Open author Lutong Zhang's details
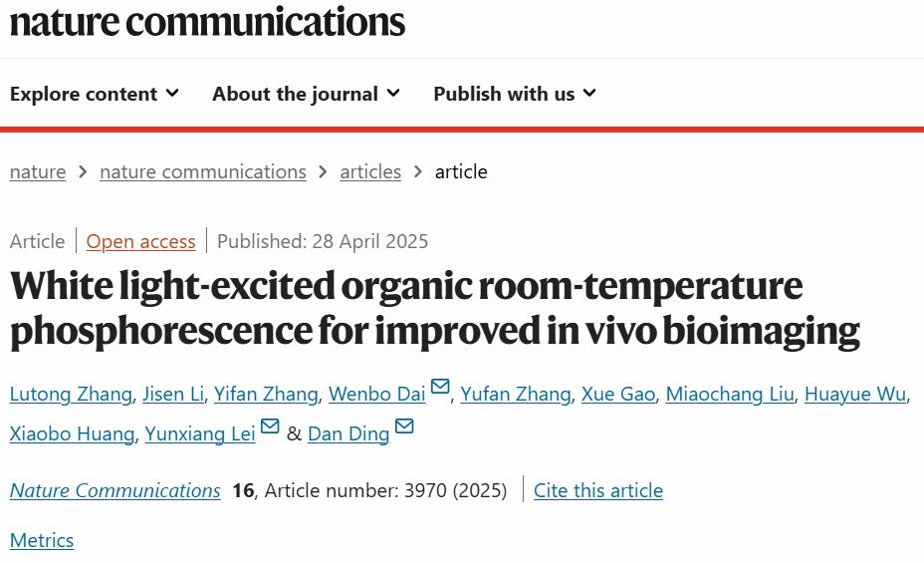924x563 pixels. pyautogui.click(x=71, y=395)
